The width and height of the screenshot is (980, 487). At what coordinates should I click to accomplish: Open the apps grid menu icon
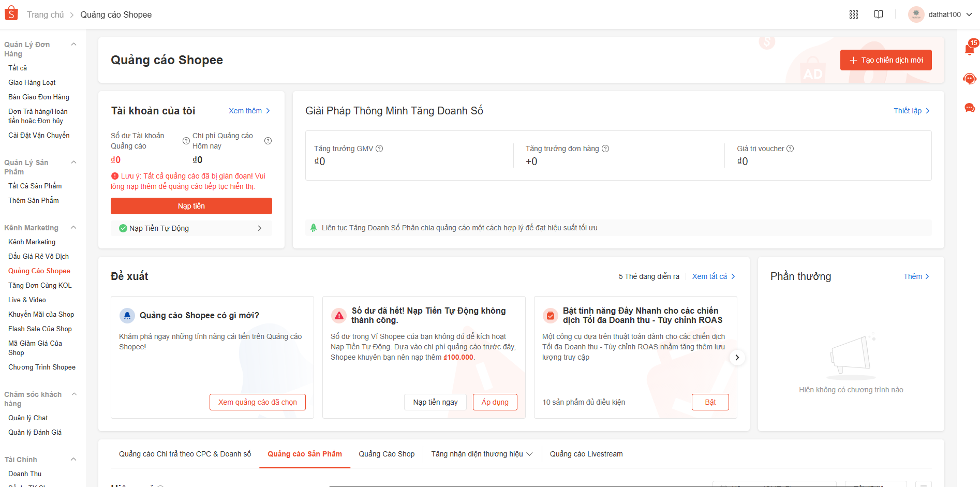tap(854, 14)
